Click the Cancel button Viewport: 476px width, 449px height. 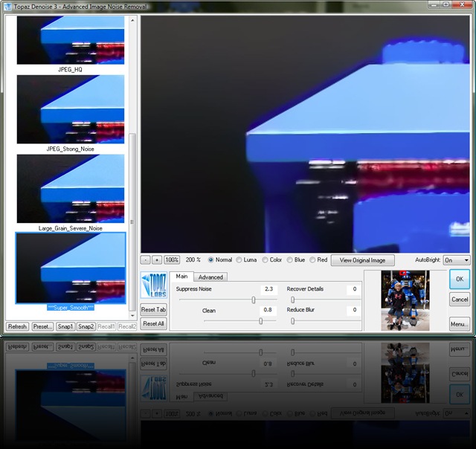460,300
